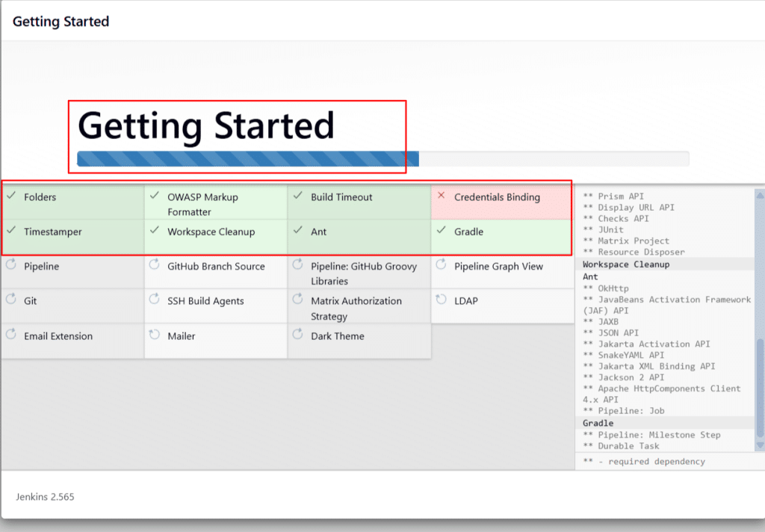
Task: Click the Jackson 2 API log entry
Action: pyautogui.click(x=624, y=377)
